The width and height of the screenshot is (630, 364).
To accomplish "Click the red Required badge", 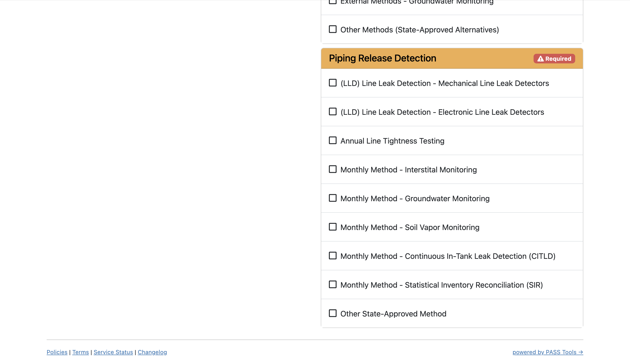I will (x=554, y=59).
